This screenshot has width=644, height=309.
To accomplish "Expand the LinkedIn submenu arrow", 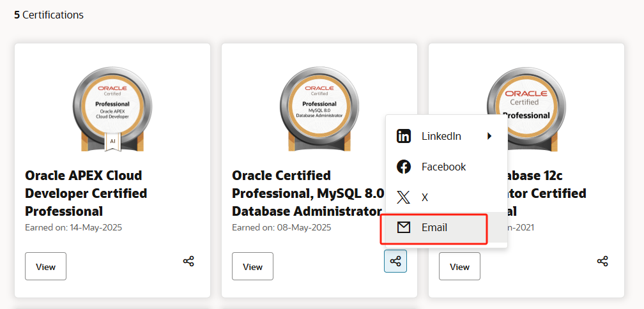I will (489, 136).
